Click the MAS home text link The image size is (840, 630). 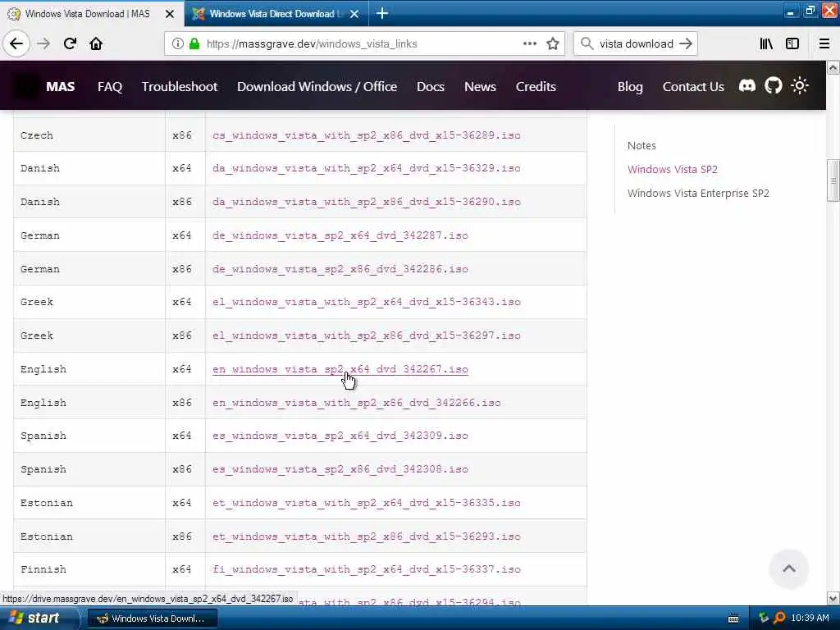[61, 86]
